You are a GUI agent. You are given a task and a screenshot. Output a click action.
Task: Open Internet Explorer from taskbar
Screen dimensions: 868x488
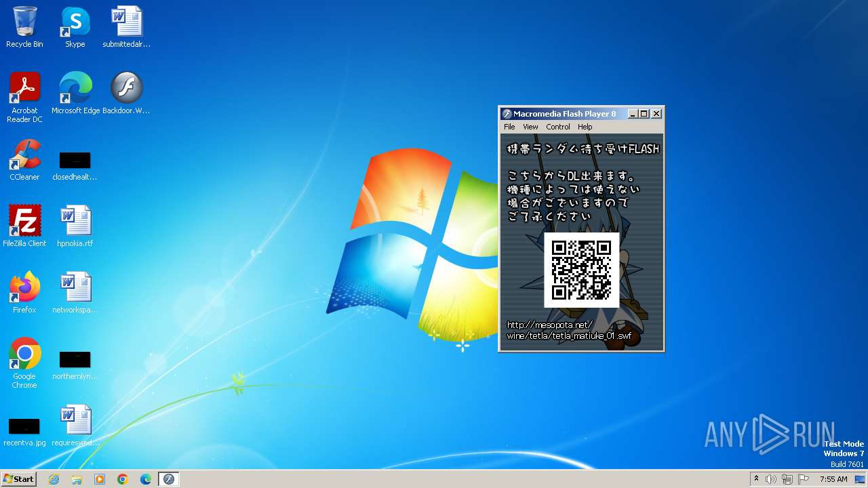pyautogui.click(x=54, y=479)
